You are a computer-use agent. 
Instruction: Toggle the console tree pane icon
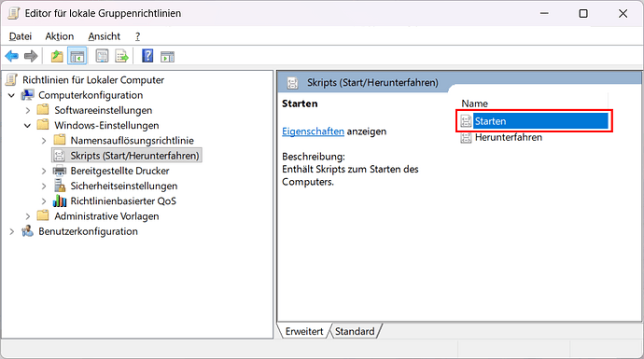point(77,56)
